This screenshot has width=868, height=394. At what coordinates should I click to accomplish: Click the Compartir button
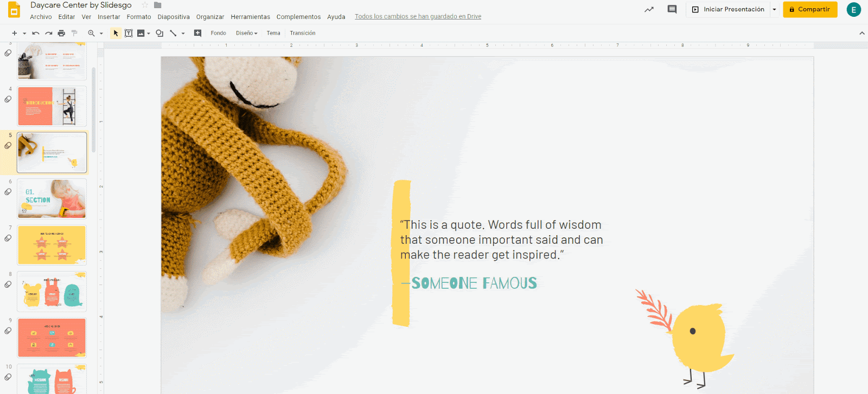point(810,9)
